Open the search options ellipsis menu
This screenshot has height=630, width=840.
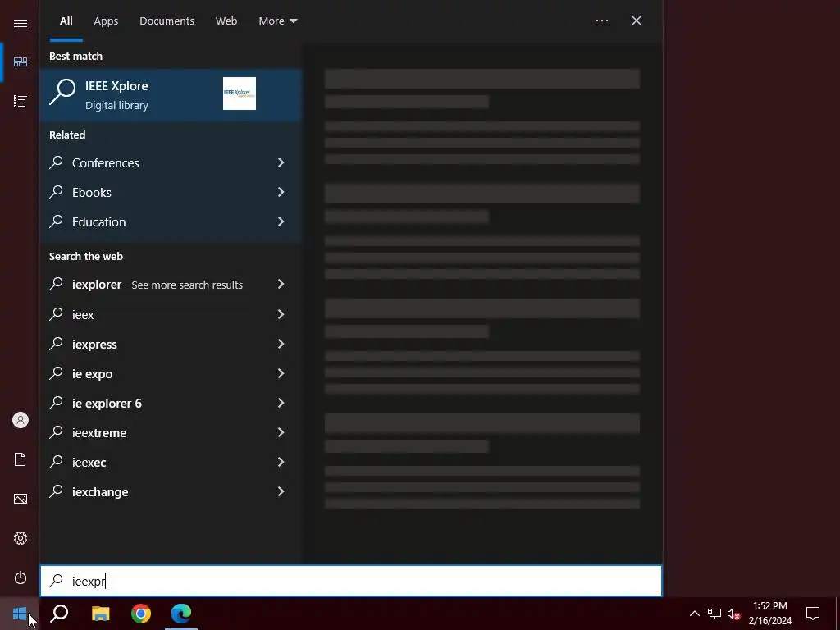602,21
